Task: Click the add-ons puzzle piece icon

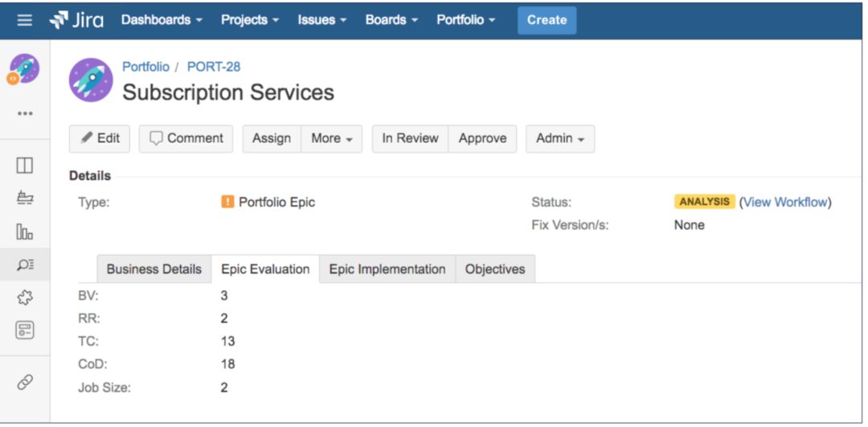Action: [25, 298]
